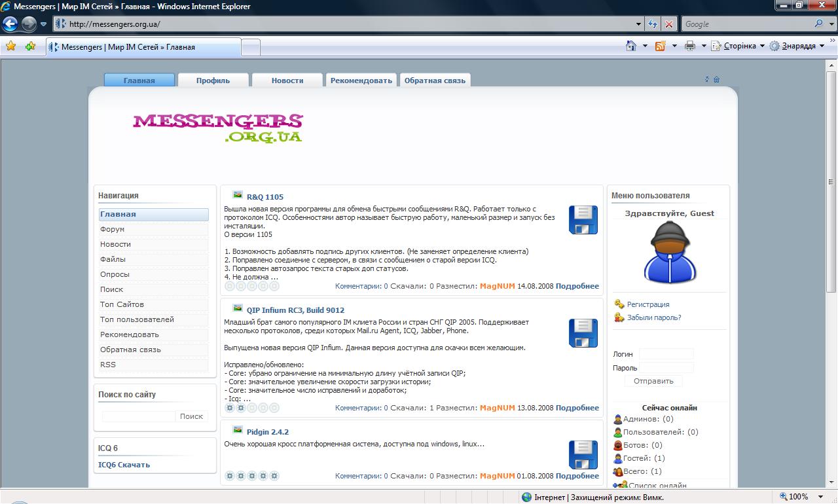Click the Логин input field

click(x=666, y=354)
